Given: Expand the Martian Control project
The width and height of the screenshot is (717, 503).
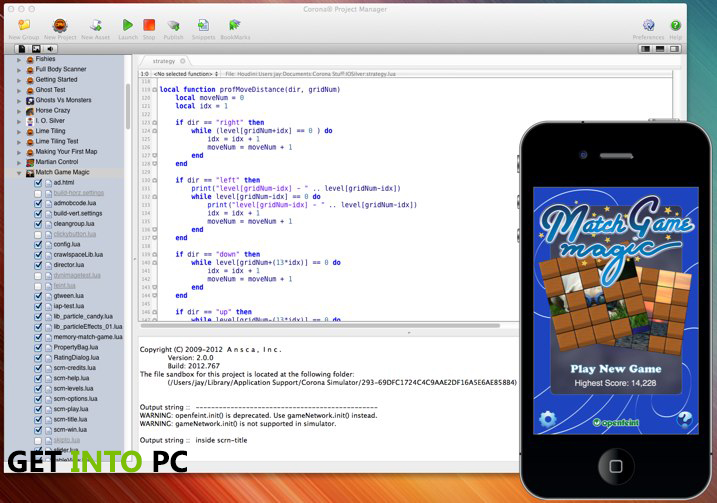Looking at the screenshot, I should click(x=19, y=163).
